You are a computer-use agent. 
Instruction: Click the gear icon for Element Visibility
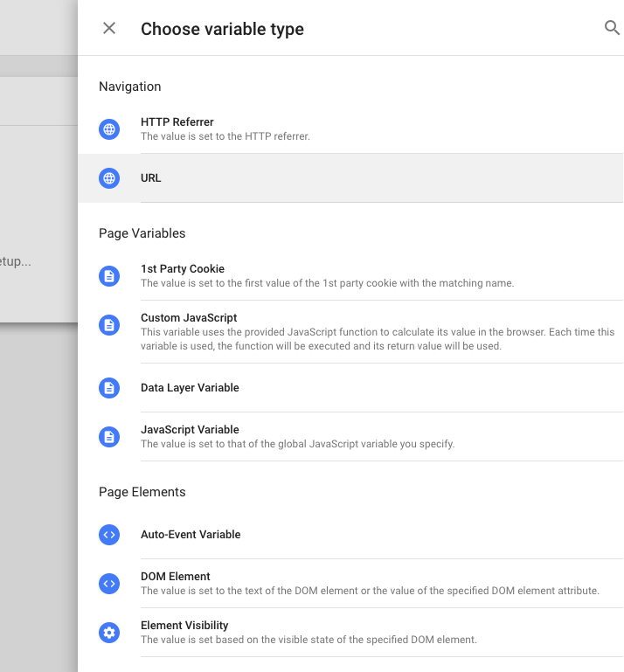[x=109, y=633]
